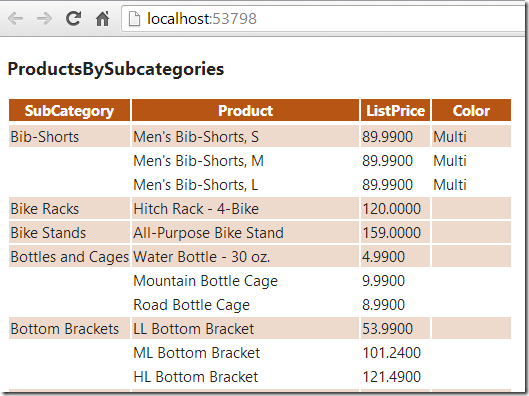The width and height of the screenshot is (529, 396).
Task: Select the ProductsBySubcategories heading
Action: 116,69
